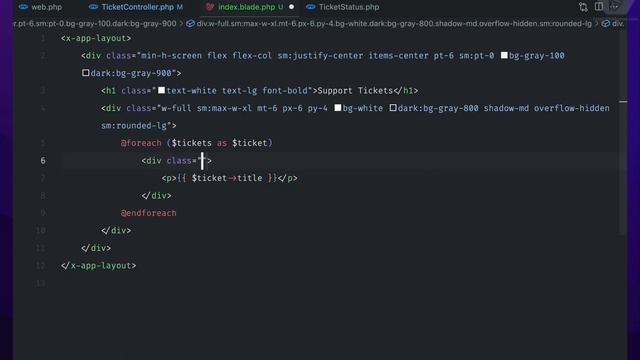The height and width of the screenshot is (360, 640).
Task: Open the bg-white color swatch
Action: pyautogui.click(x=338, y=108)
